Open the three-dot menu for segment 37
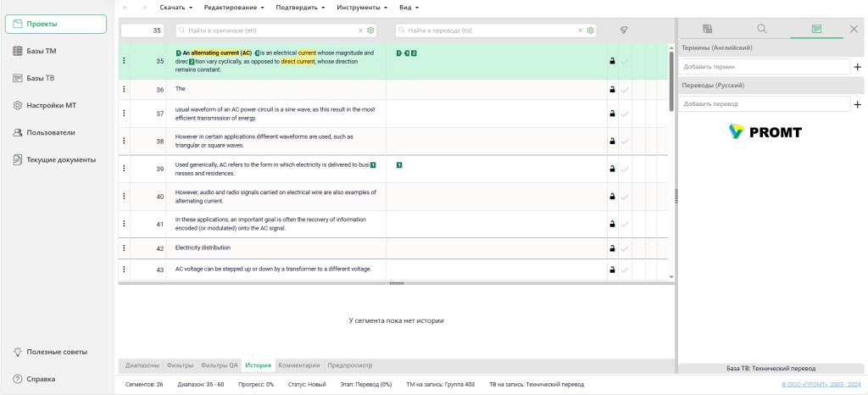 (124, 114)
